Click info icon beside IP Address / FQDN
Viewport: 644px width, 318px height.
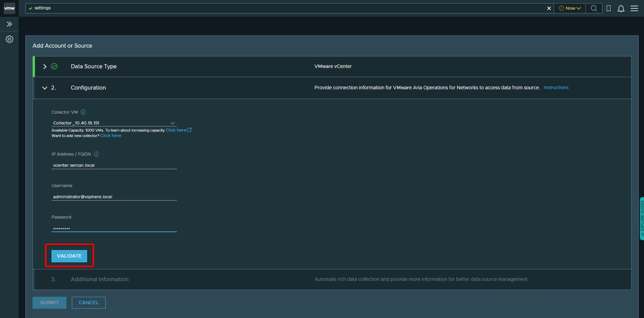(x=97, y=154)
